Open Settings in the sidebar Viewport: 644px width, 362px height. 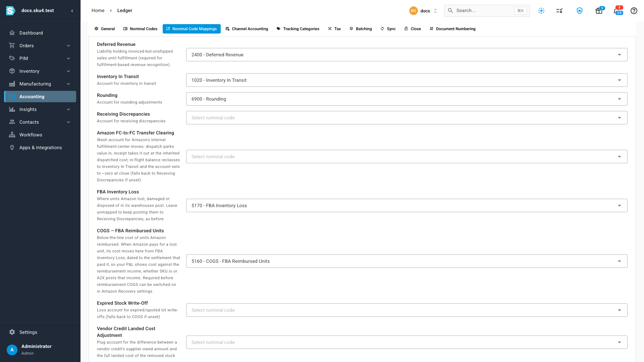click(x=40, y=332)
